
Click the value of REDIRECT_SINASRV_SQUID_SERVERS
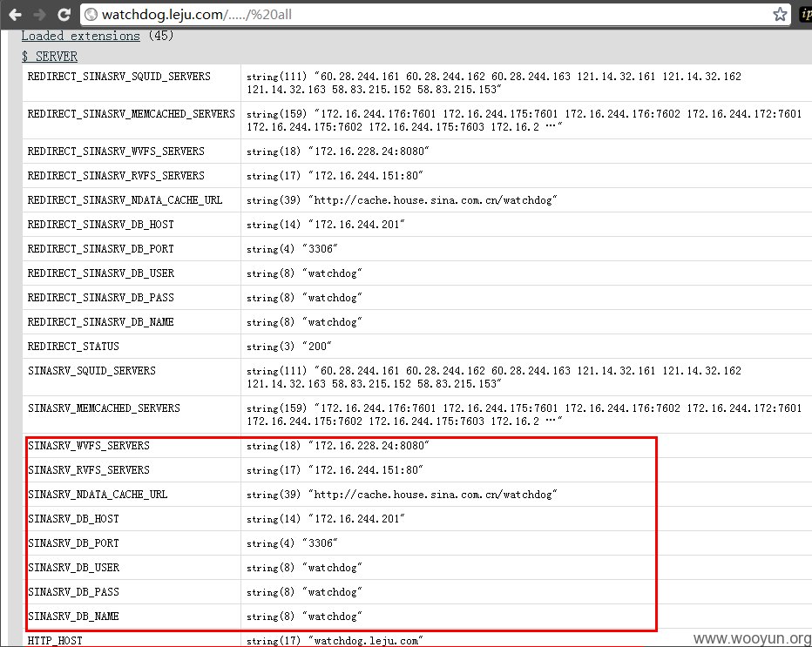pyautogui.click(x=493, y=83)
